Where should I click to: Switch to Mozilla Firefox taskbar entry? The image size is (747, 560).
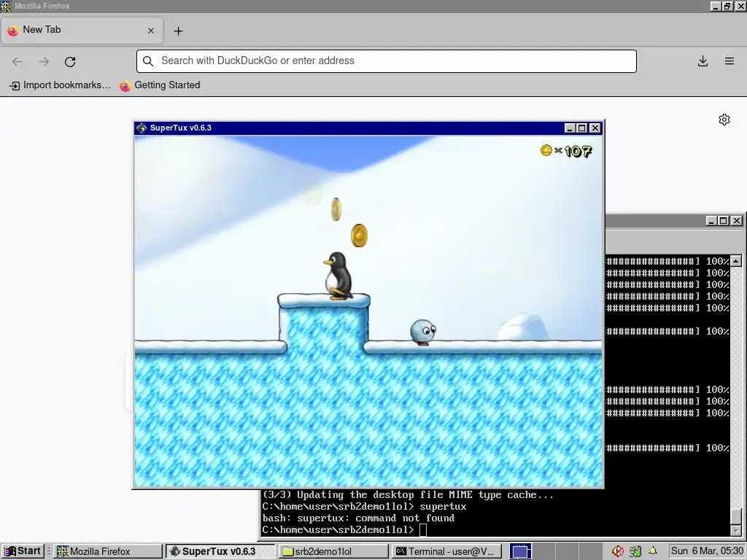click(x=108, y=551)
